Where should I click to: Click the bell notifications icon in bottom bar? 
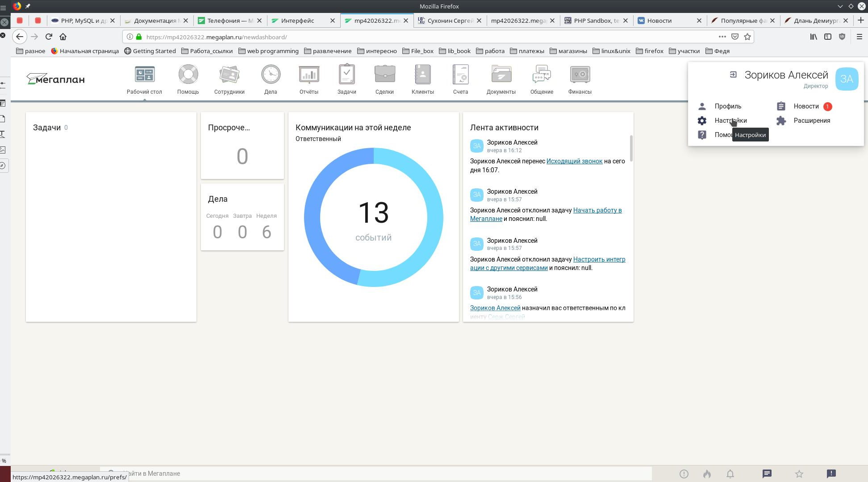tap(730, 474)
